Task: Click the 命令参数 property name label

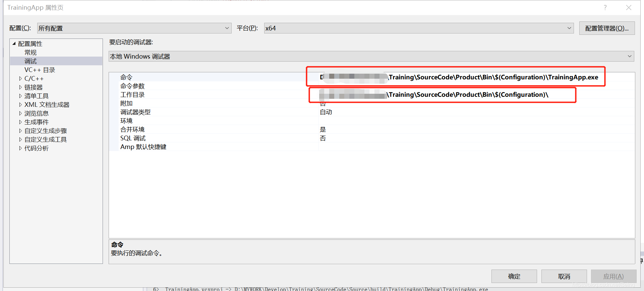Action: coord(132,86)
